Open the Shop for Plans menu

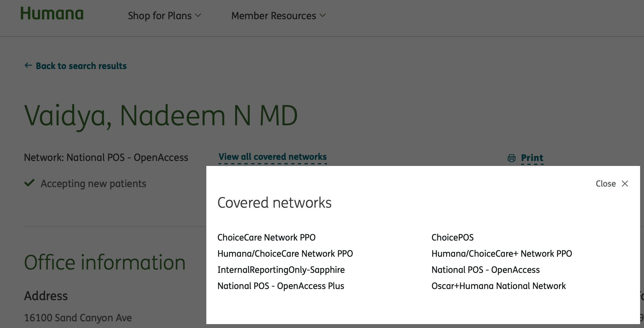[x=164, y=16]
